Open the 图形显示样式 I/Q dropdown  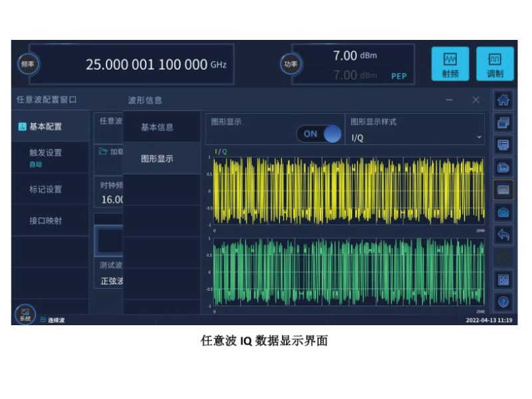[416, 137]
